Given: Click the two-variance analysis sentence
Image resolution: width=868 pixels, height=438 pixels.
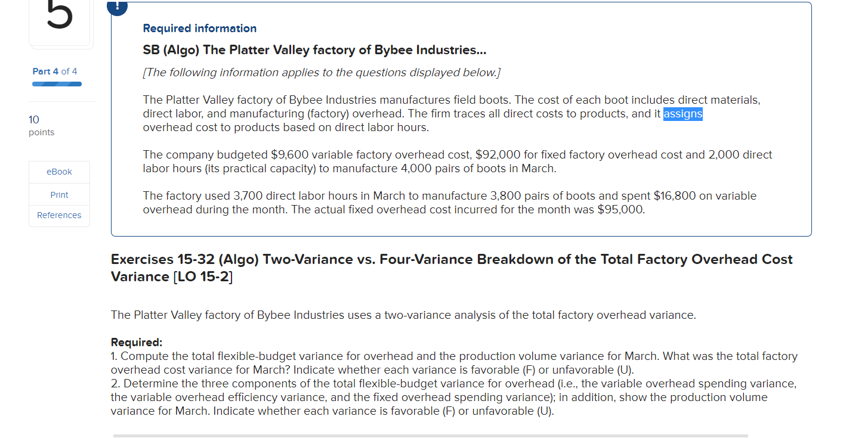Looking at the screenshot, I should coord(403,315).
